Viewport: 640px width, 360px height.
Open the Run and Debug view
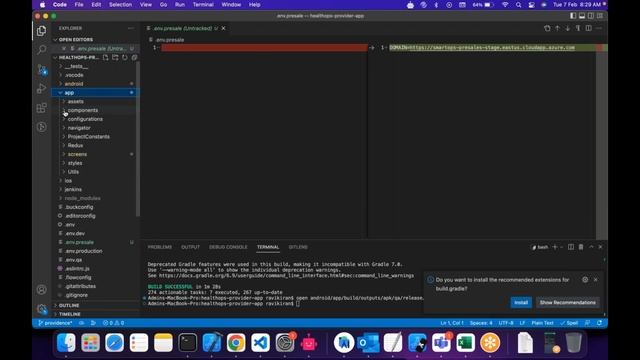42,89
